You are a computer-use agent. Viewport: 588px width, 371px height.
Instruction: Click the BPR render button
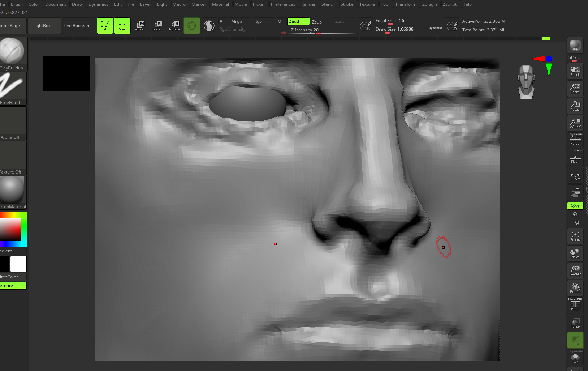coord(575,46)
